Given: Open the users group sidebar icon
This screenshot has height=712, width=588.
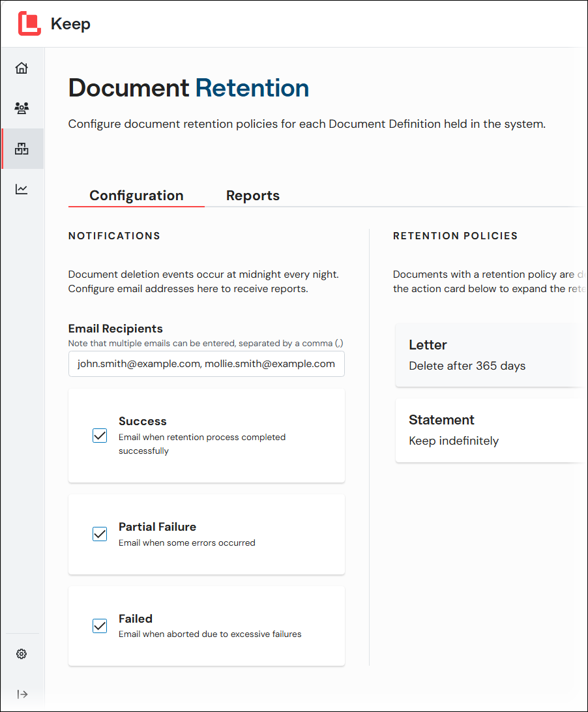Looking at the screenshot, I should tap(22, 108).
